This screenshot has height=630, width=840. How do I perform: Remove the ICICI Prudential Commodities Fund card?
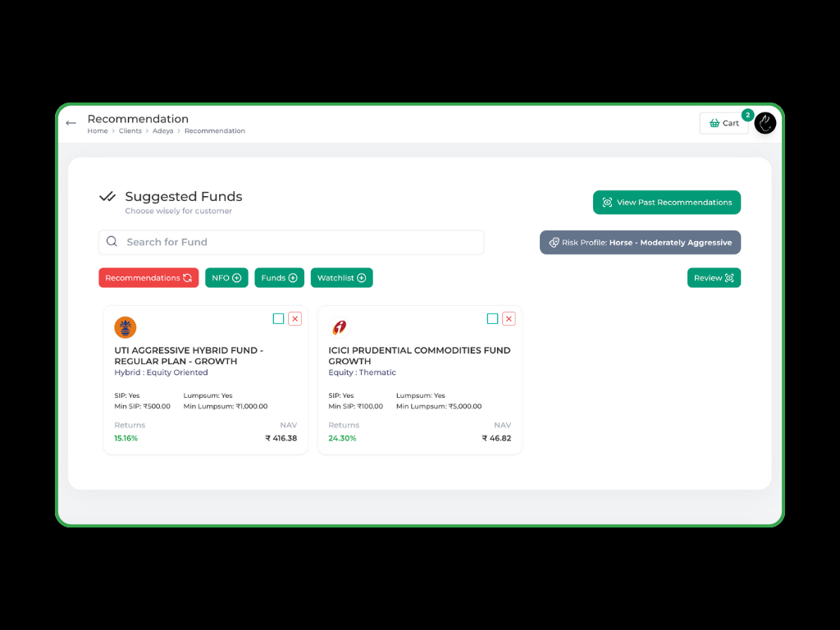tap(509, 318)
